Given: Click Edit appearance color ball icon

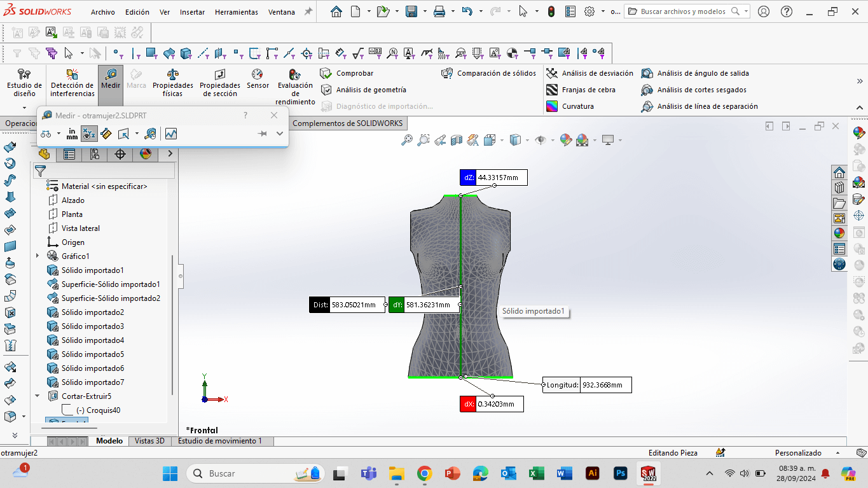Looking at the screenshot, I should click(x=565, y=140).
